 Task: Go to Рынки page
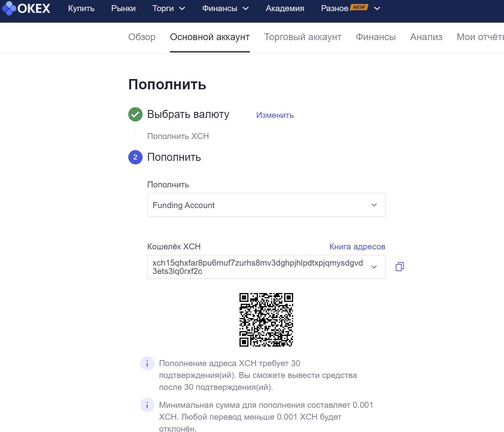click(x=123, y=8)
